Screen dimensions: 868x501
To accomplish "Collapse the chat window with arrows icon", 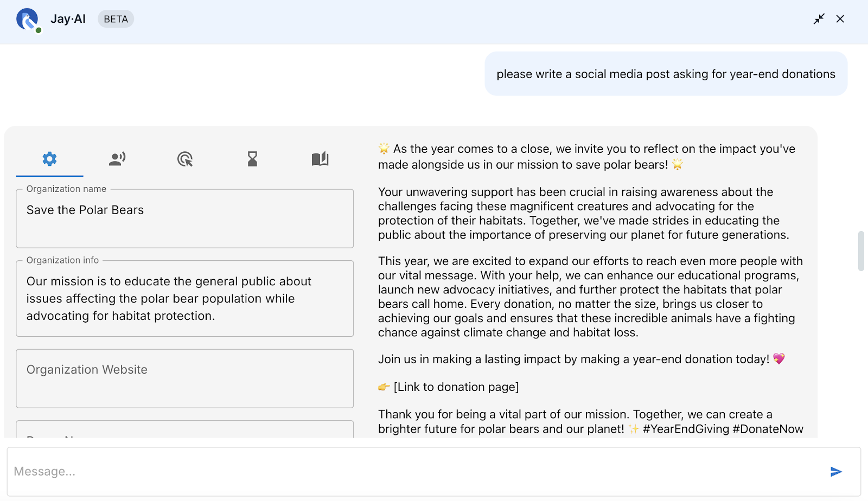I will pos(819,19).
